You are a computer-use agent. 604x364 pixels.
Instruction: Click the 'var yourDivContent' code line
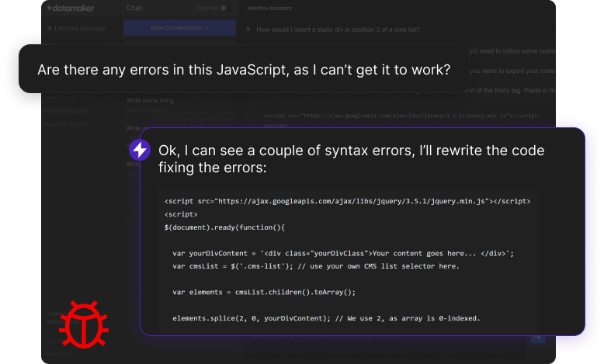click(x=343, y=254)
